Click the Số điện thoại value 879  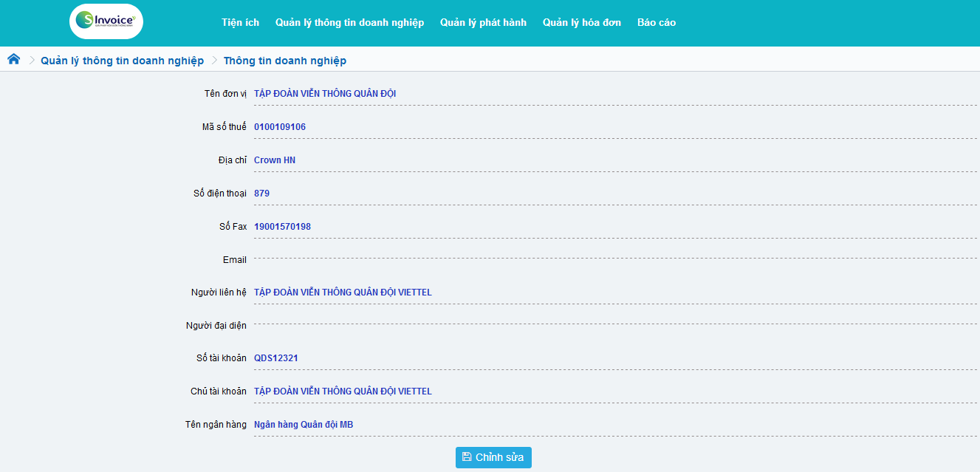[262, 194]
